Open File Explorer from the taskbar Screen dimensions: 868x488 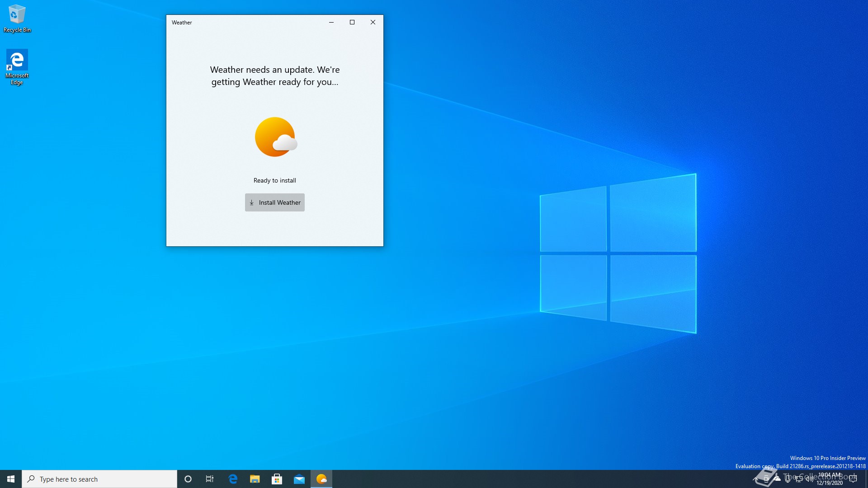(x=255, y=479)
